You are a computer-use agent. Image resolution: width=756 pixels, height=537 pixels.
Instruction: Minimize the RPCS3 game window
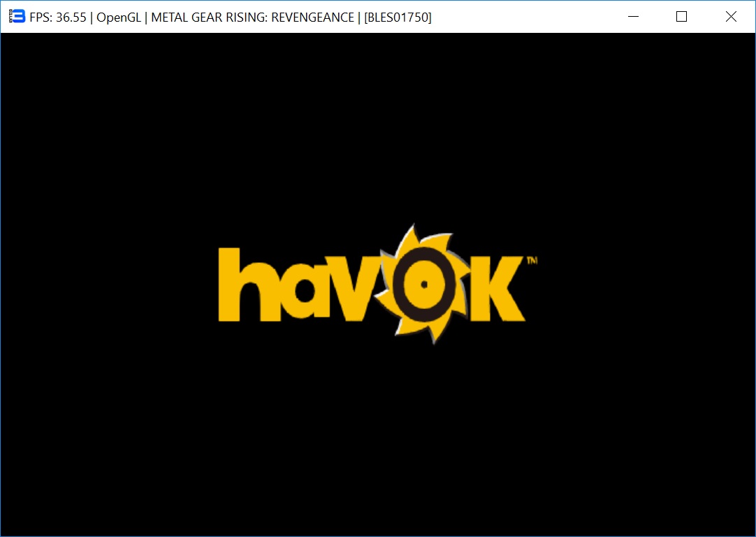click(634, 16)
